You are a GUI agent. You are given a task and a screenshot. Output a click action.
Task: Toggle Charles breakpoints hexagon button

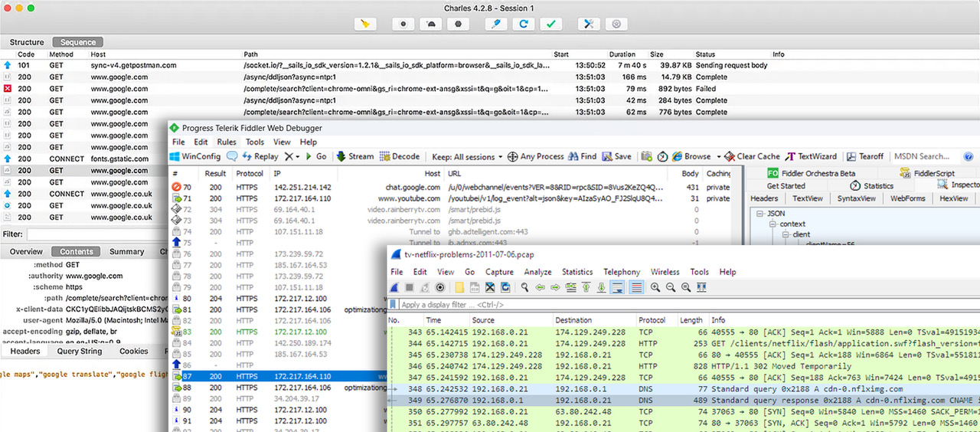pyautogui.click(x=458, y=24)
